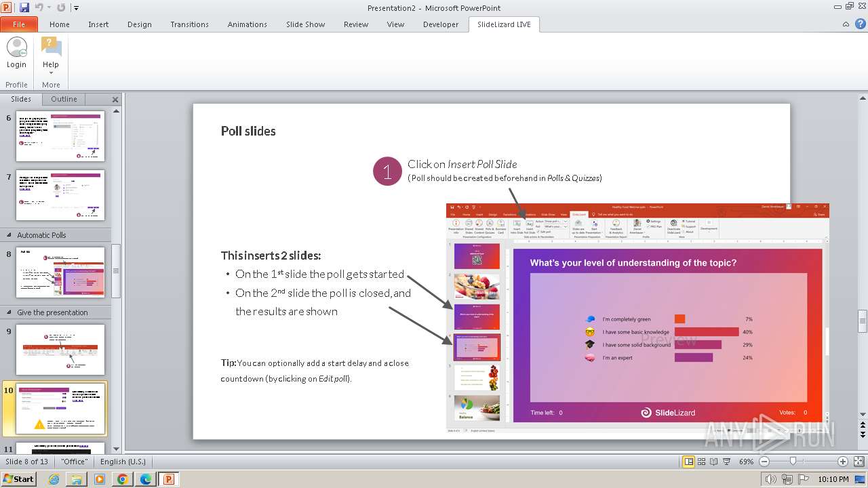868x488 pixels.
Task: Click the 69% zoom level button
Action: (x=746, y=462)
